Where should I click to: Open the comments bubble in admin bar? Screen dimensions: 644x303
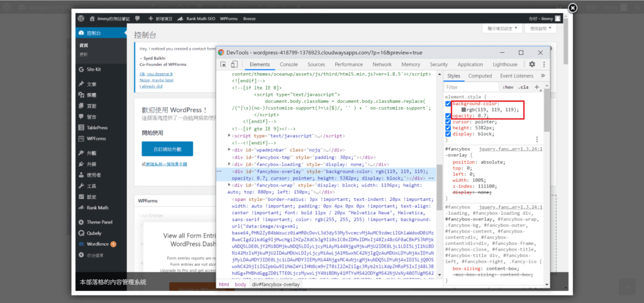pyautogui.click(x=138, y=18)
